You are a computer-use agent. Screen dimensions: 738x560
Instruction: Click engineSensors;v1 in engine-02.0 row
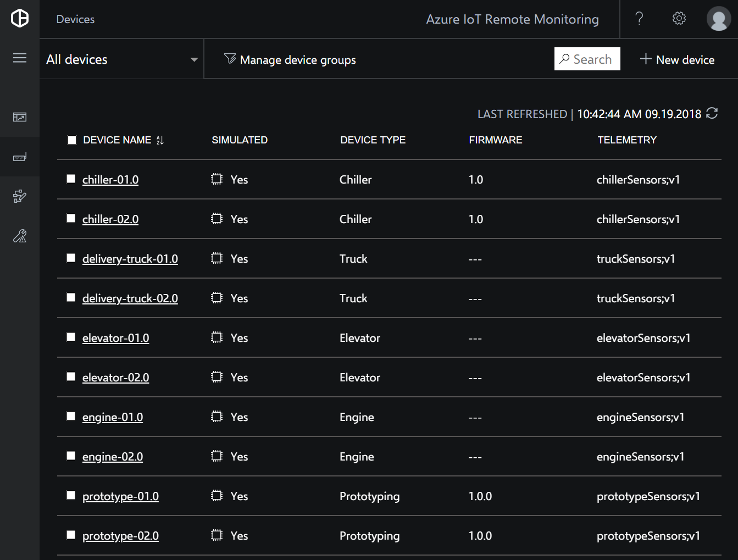641,457
